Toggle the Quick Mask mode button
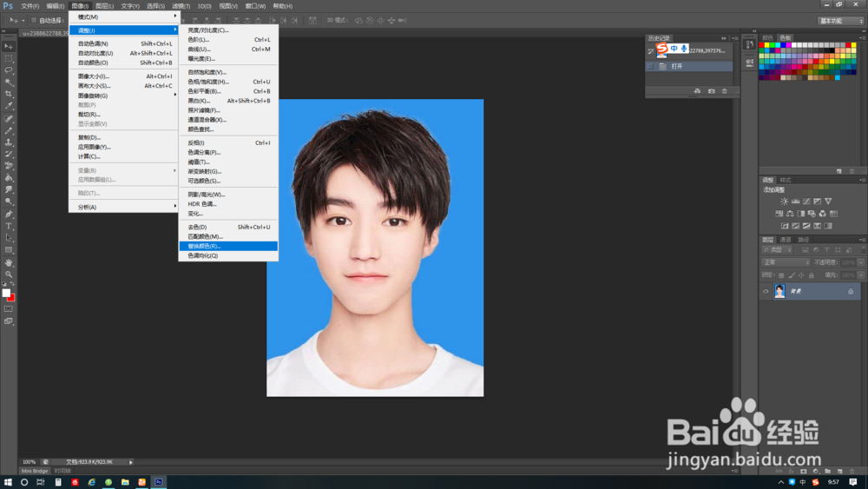The height and width of the screenshot is (489, 868). [x=9, y=308]
